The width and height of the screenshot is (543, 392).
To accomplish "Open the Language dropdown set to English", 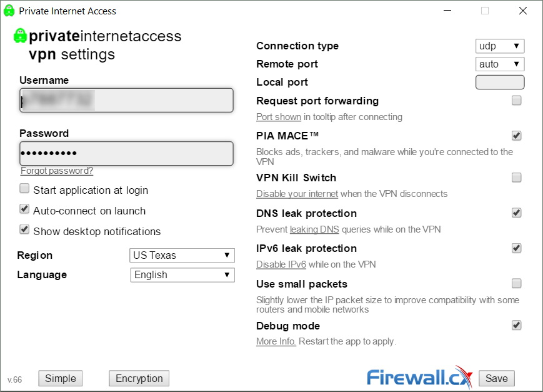I will [x=182, y=275].
